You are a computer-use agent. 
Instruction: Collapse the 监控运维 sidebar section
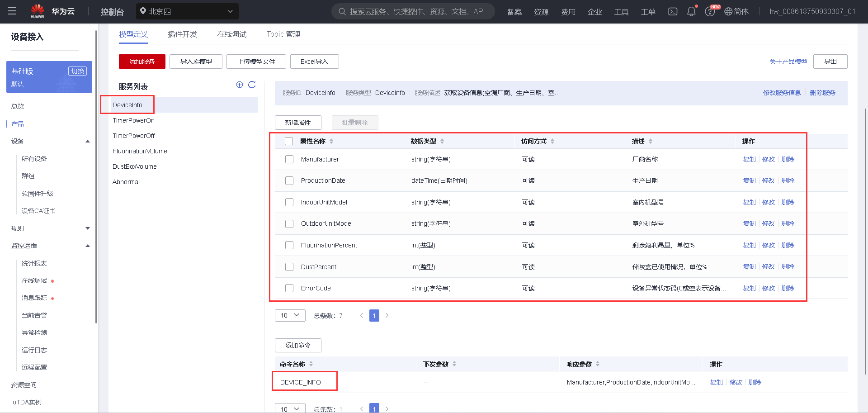pos(88,246)
